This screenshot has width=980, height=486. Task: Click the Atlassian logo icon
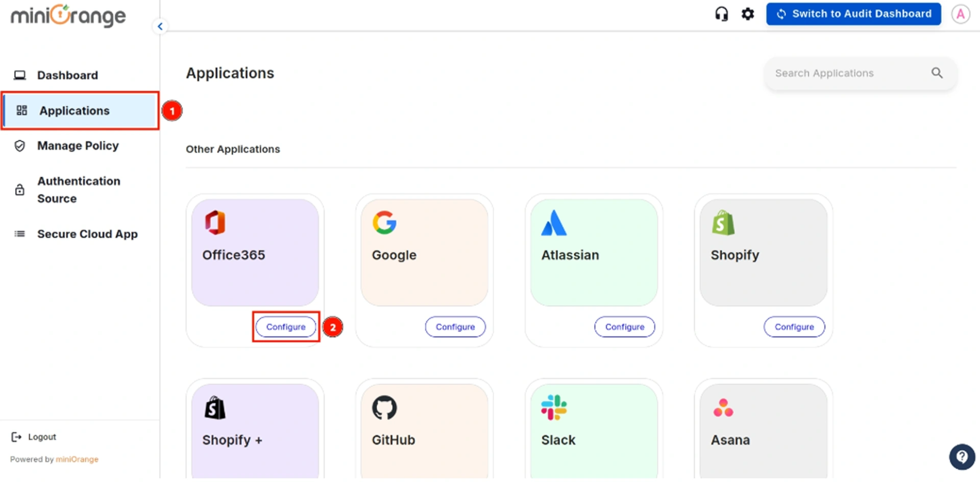[554, 223]
